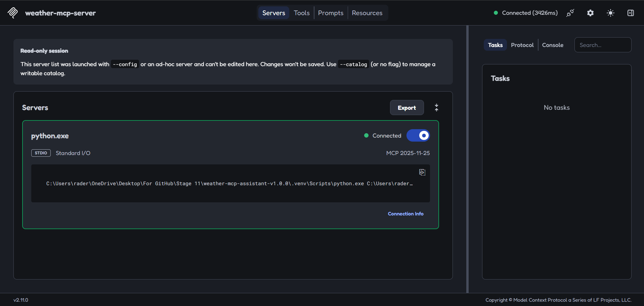644x306 pixels.
Task: Click the Servers section heading
Action: tap(35, 108)
